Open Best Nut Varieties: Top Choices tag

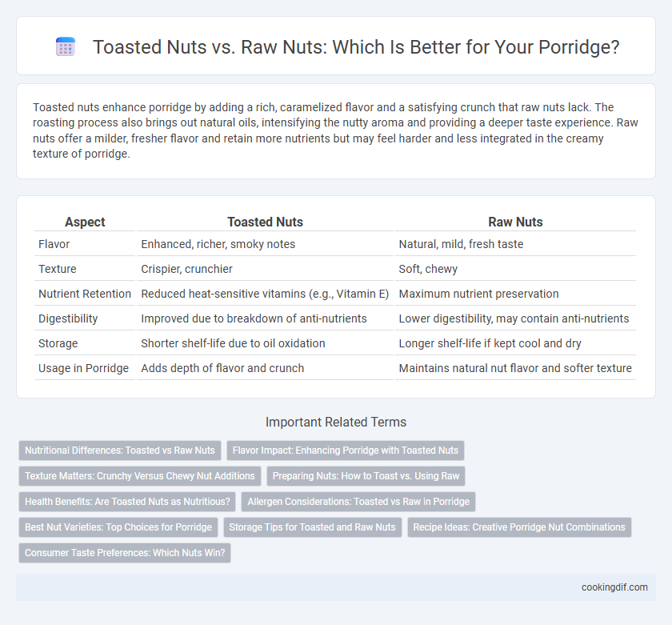[x=118, y=527]
